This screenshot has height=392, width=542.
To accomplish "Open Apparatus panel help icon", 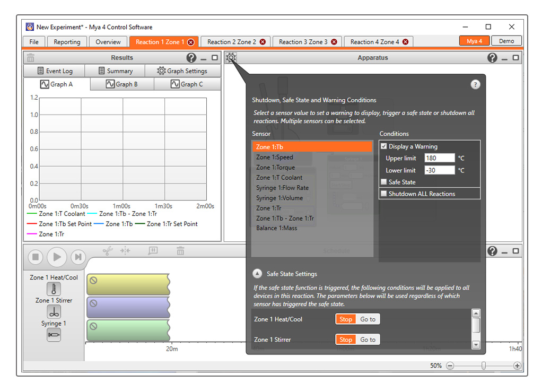I will pos(492,58).
